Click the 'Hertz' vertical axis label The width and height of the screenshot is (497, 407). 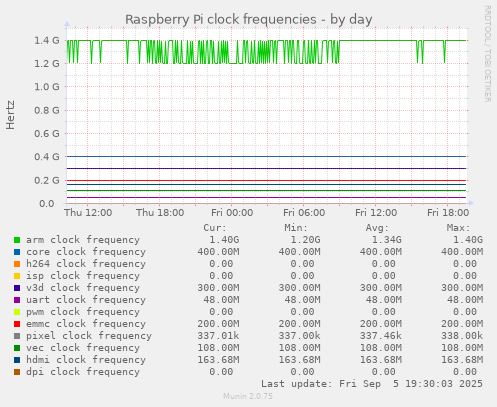[x=10, y=115]
